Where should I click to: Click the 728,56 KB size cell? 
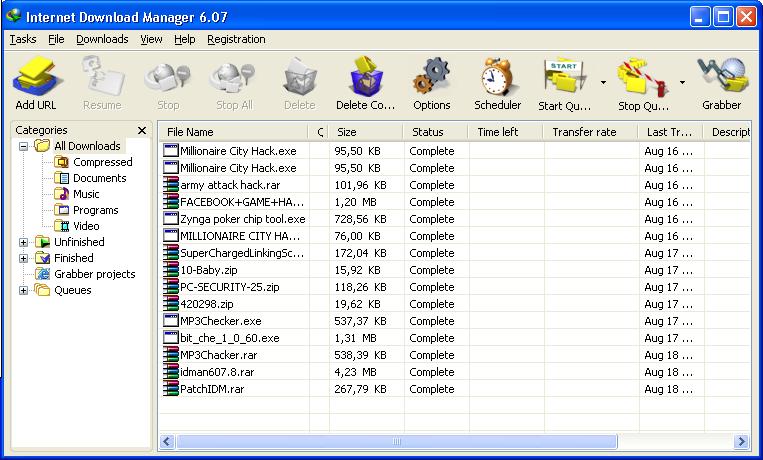[x=360, y=219]
